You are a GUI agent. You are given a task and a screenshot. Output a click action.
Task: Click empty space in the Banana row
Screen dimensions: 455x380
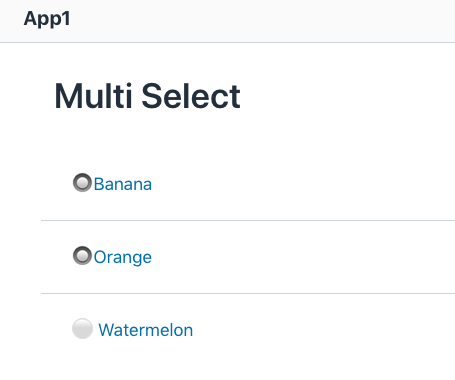coord(300,184)
